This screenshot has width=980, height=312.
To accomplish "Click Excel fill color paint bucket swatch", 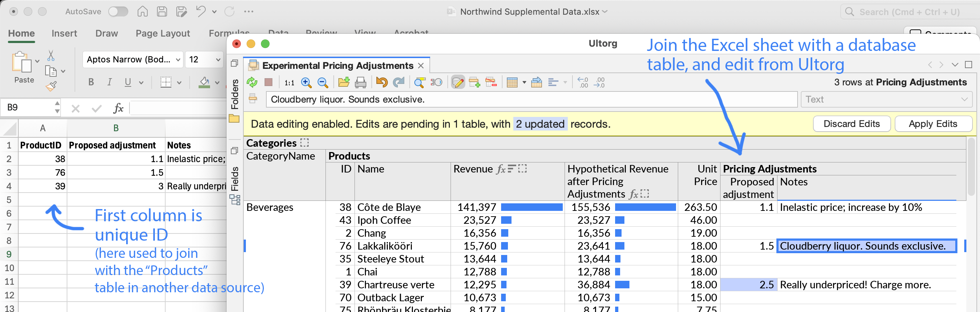I will pos(204,82).
